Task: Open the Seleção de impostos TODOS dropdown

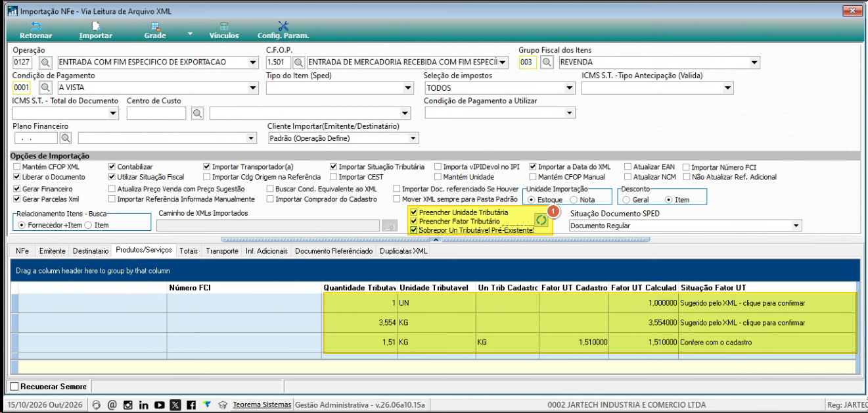Action: pos(569,87)
